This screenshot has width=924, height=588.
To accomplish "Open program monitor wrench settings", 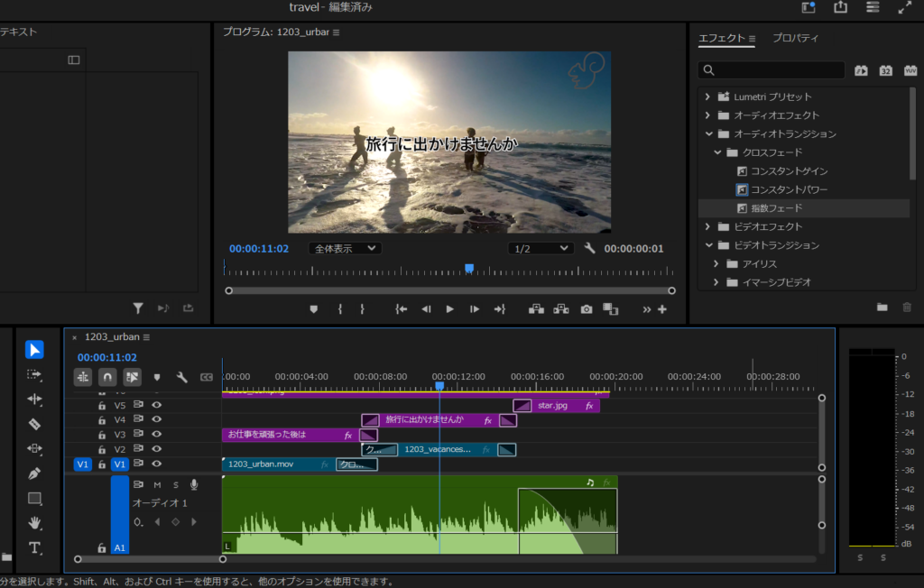I will coord(589,248).
